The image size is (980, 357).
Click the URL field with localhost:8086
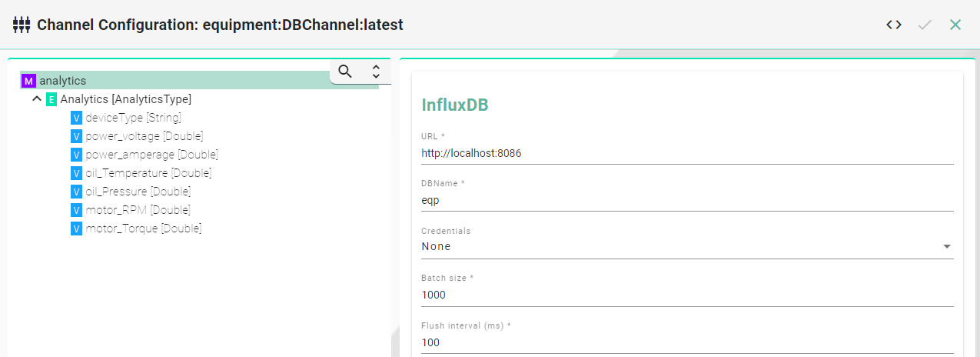(x=687, y=153)
